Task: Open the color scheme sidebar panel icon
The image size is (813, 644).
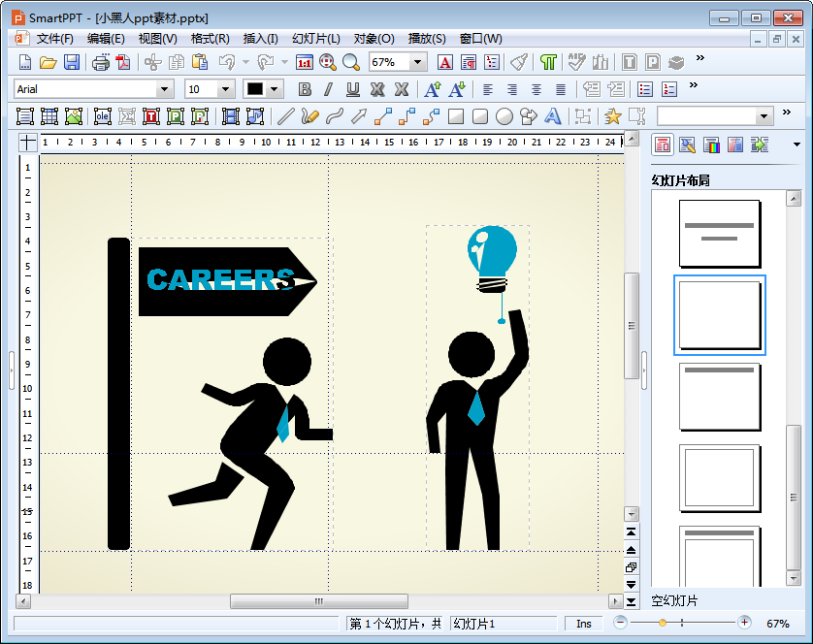Action: [x=711, y=145]
